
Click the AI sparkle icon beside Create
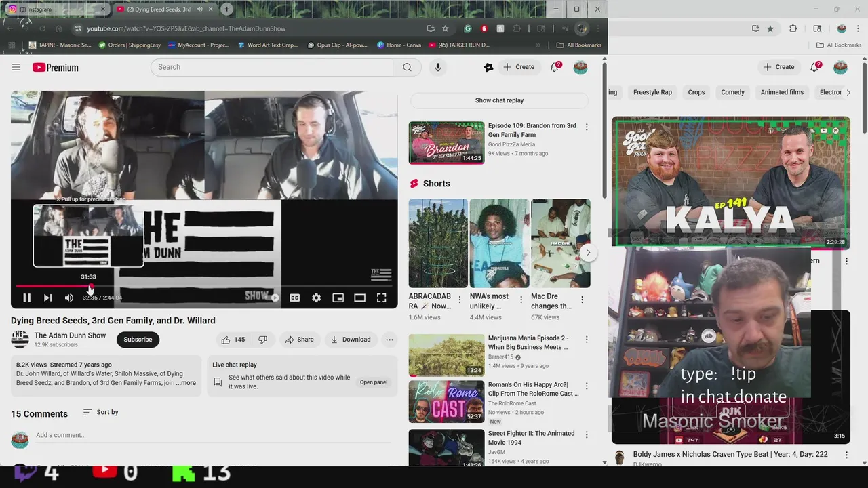[x=488, y=67]
